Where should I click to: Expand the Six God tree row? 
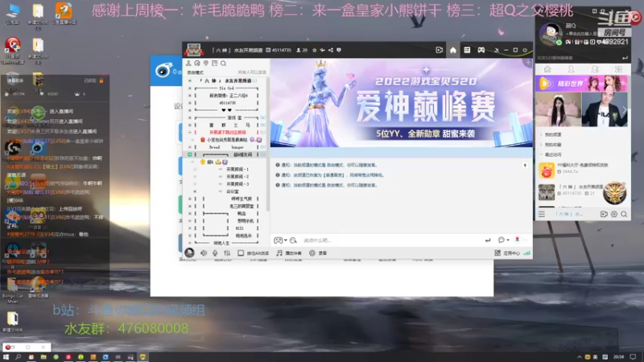(190, 88)
